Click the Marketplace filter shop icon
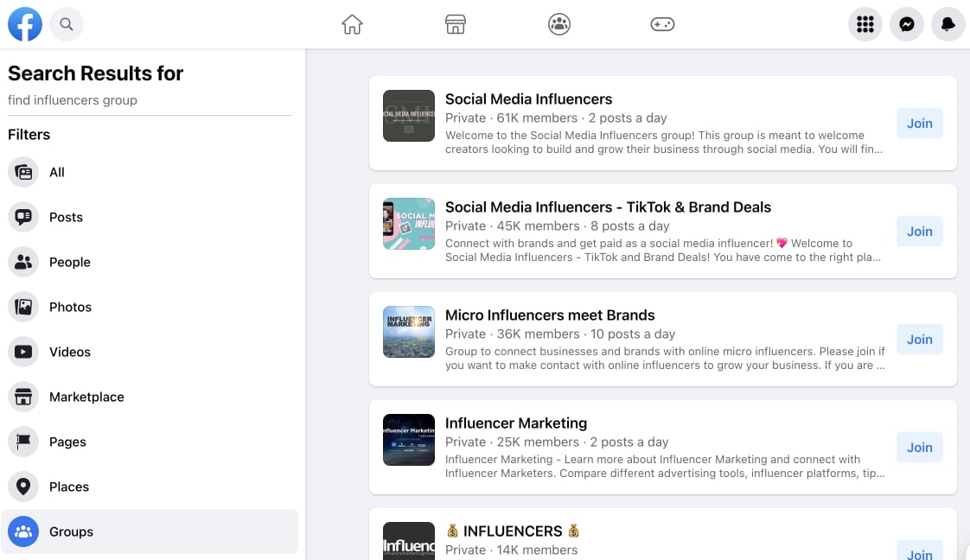Screen dimensions: 970x560 [23, 397]
